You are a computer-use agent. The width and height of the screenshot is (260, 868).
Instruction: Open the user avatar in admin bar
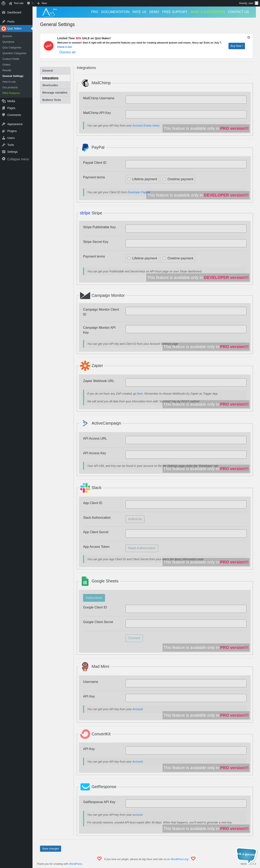click(256, 3)
